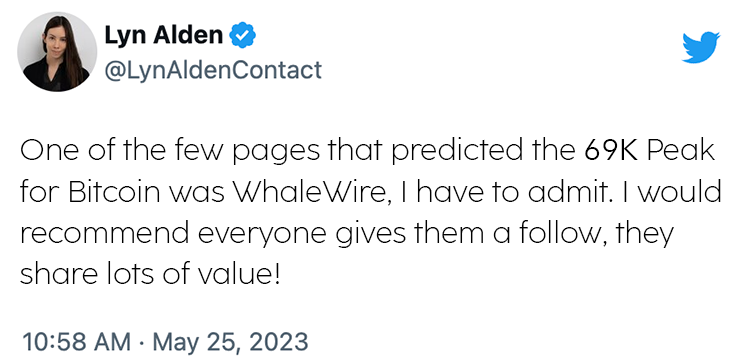Click the closing line "share lots of value!"
This screenshot has width=754, height=363.
(x=150, y=275)
